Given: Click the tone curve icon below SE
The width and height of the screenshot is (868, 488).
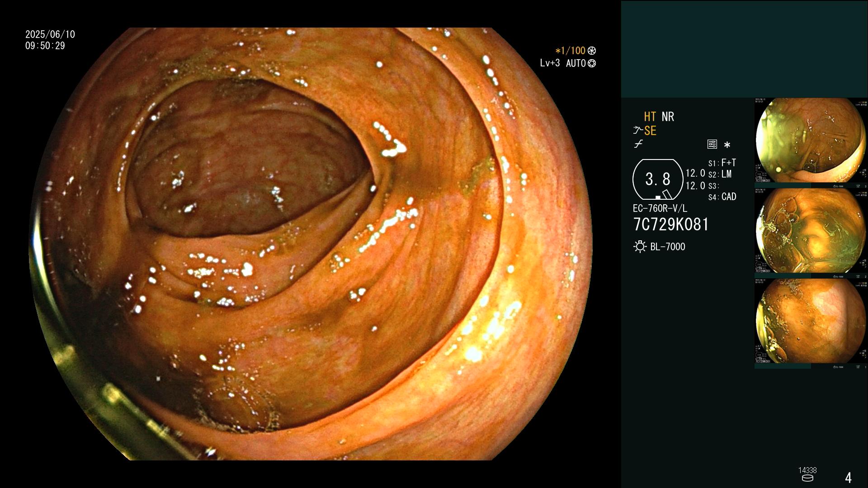Looking at the screenshot, I should [x=638, y=144].
